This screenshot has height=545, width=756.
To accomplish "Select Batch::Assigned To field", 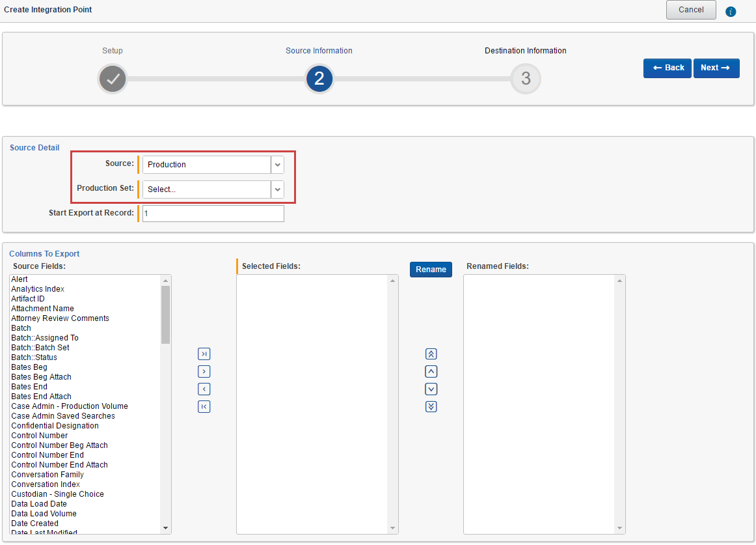I will click(45, 338).
